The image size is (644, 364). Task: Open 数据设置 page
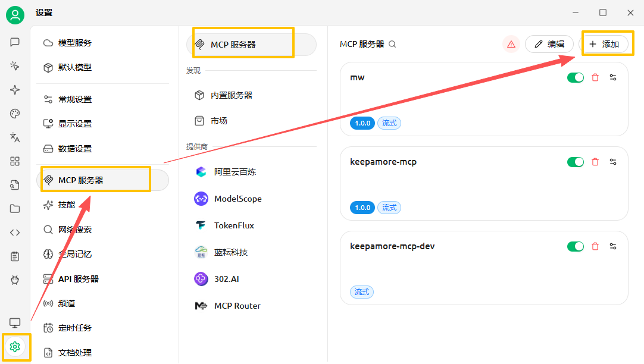coord(103,149)
